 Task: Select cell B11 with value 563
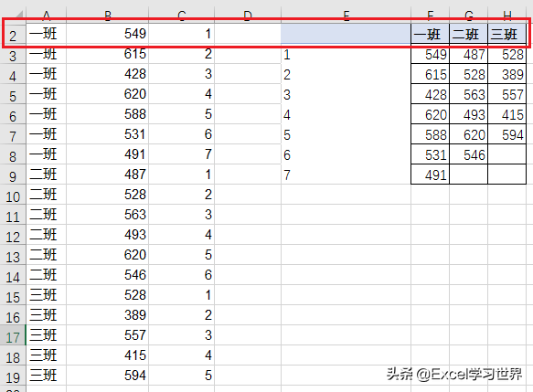[x=107, y=215]
